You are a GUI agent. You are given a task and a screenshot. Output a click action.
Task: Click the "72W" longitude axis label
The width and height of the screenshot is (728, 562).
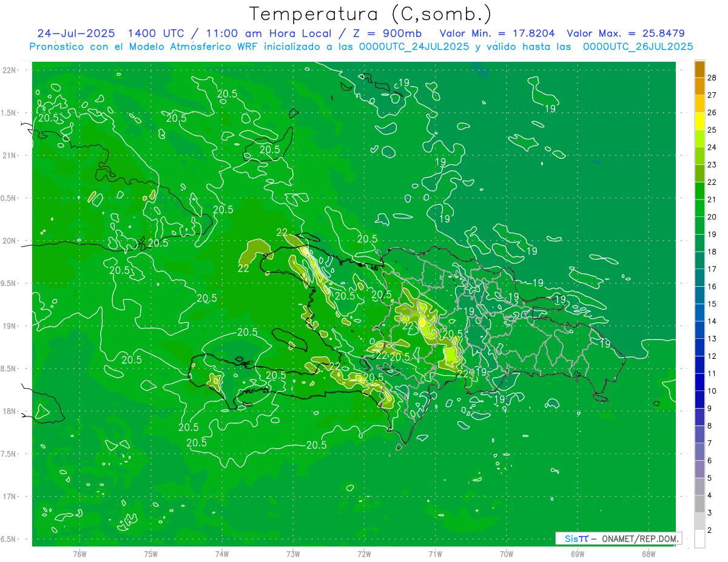pos(364,554)
